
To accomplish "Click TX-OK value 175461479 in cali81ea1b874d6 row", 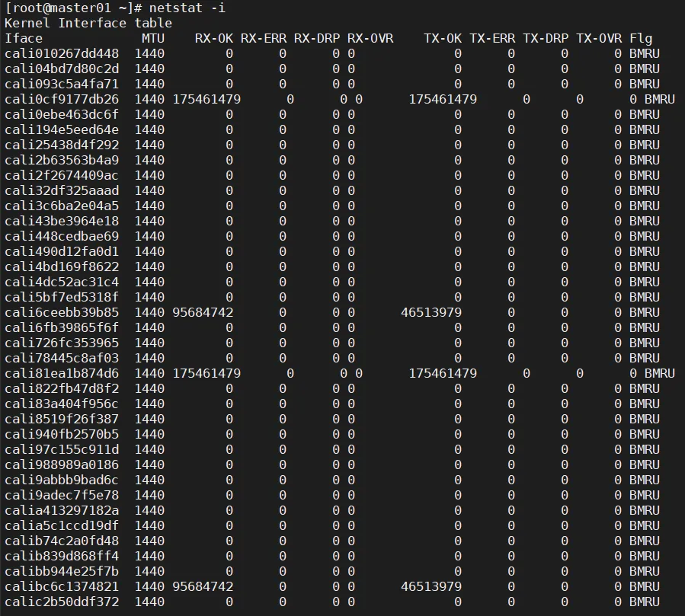I will [x=443, y=374].
